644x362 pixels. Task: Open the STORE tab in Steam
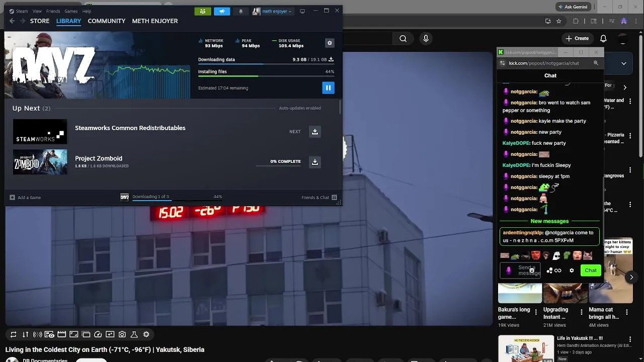point(40,21)
